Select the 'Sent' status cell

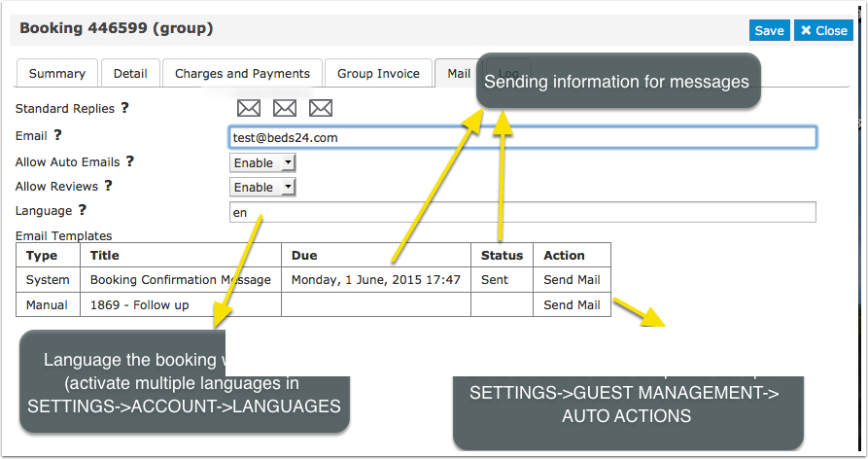click(x=502, y=280)
